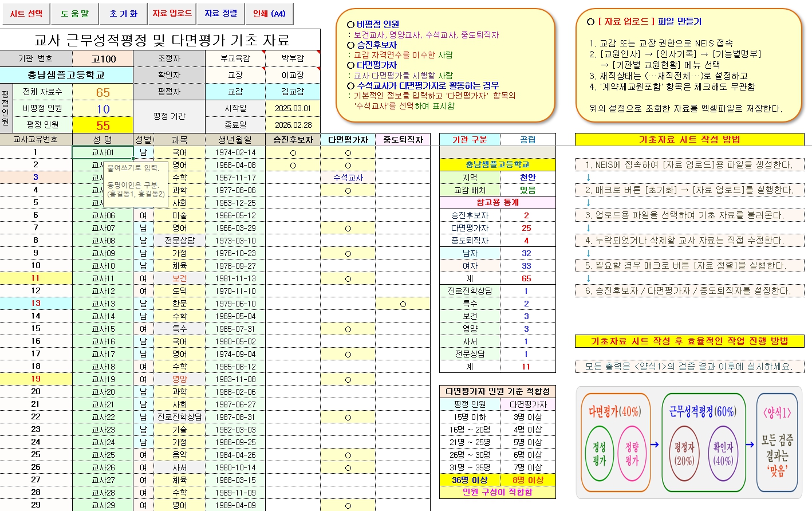This screenshot has width=812, height=511.
Task: Select the 교감 배치 value 있음
Action: [x=527, y=190]
